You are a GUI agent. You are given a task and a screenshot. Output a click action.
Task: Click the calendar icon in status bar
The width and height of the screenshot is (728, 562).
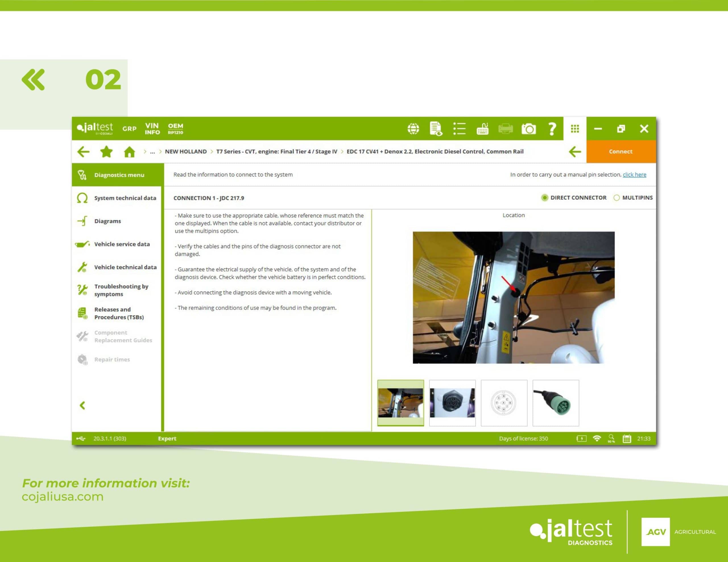coord(627,438)
